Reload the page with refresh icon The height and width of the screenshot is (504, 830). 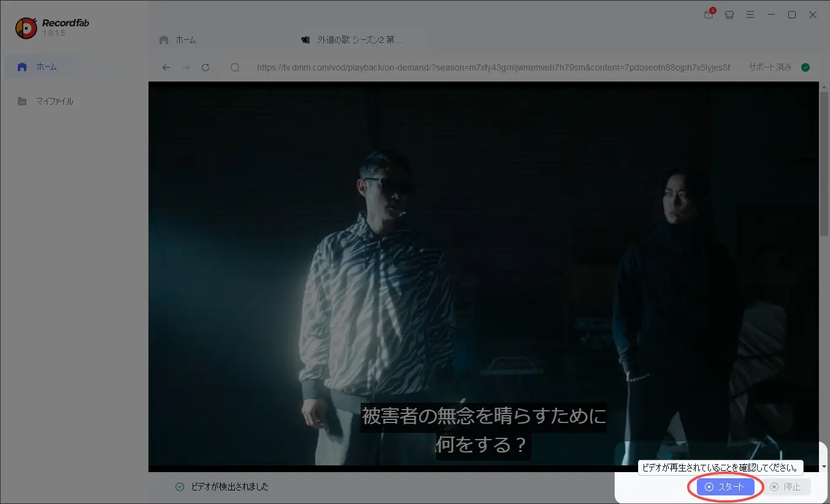pos(206,67)
